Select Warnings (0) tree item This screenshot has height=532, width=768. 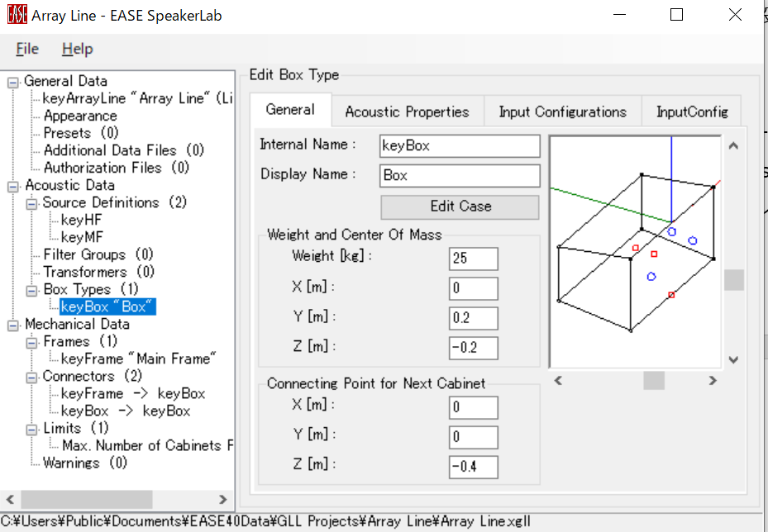[84, 463]
